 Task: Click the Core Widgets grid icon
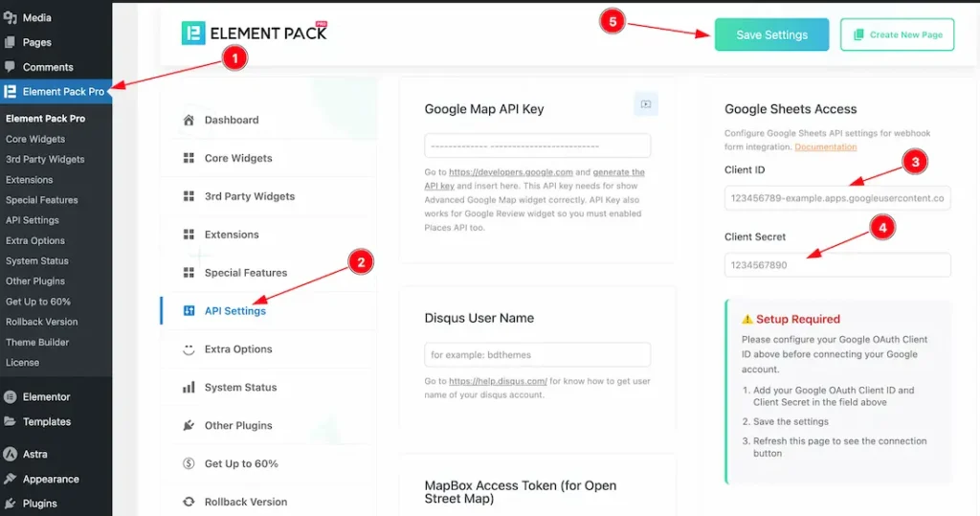point(189,158)
